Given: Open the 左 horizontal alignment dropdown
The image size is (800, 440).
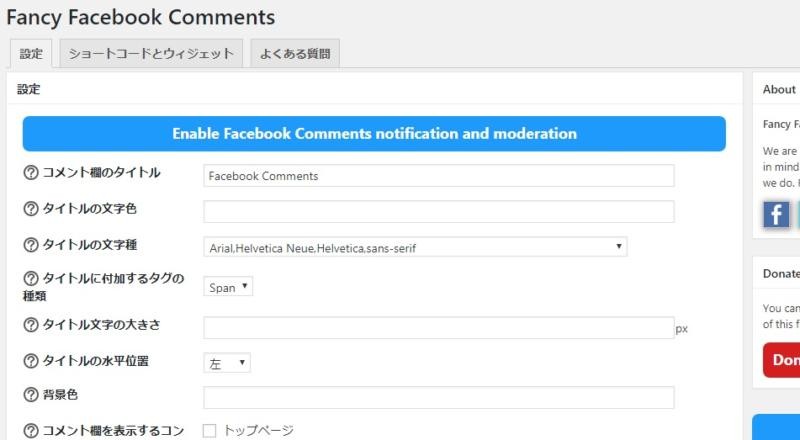Looking at the screenshot, I should (227, 363).
